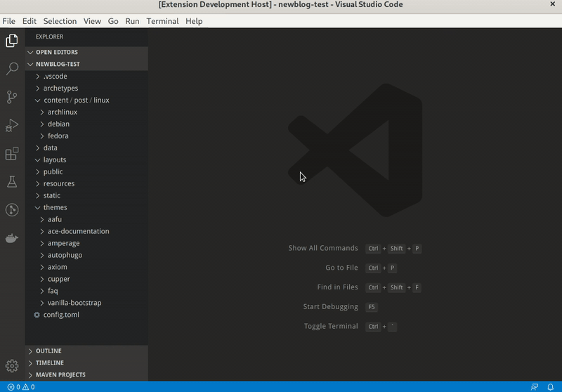
Task: Collapse the themes folder chevron
Action: pos(38,207)
